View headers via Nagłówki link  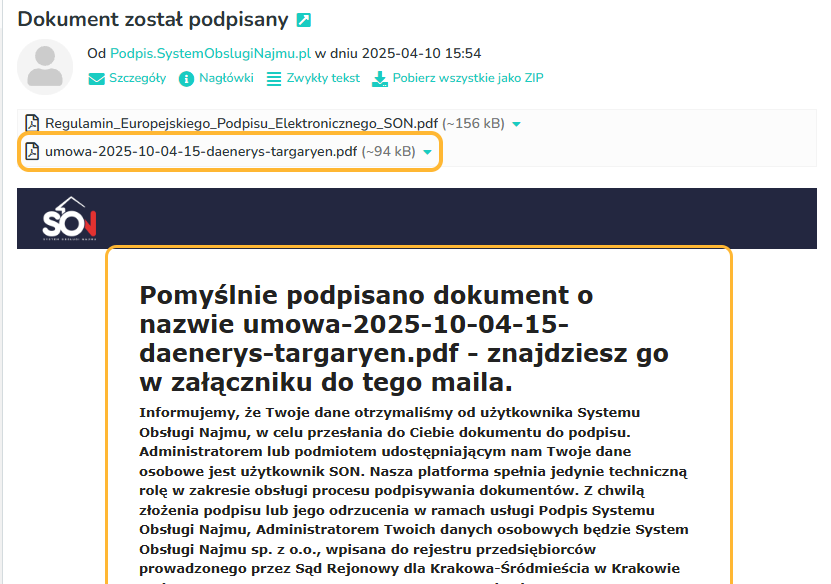(x=226, y=78)
